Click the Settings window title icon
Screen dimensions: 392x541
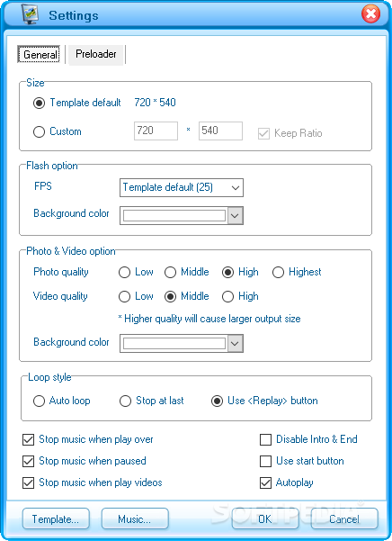31,14
